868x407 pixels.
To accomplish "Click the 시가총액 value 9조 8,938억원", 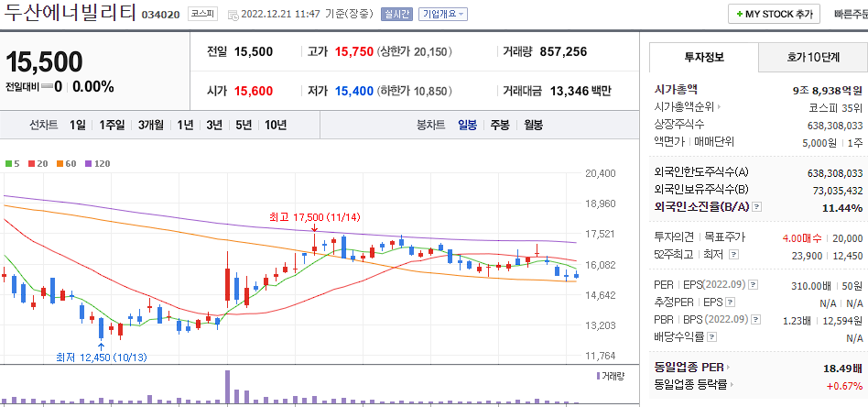I will [x=828, y=89].
